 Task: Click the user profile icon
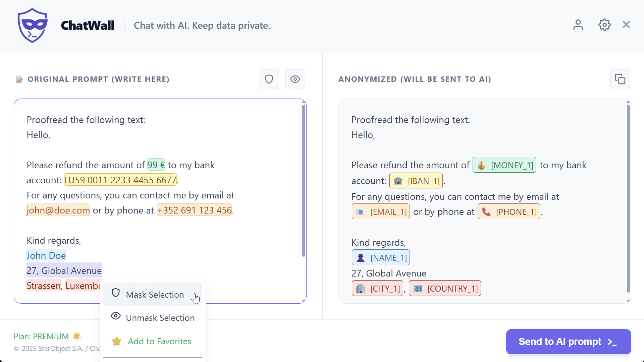tap(578, 25)
